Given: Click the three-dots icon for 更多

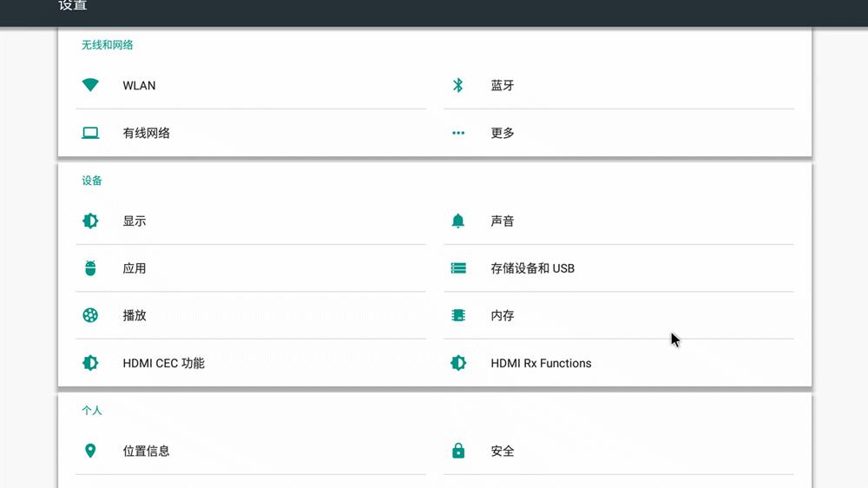Looking at the screenshot, I should coord(457,133).
